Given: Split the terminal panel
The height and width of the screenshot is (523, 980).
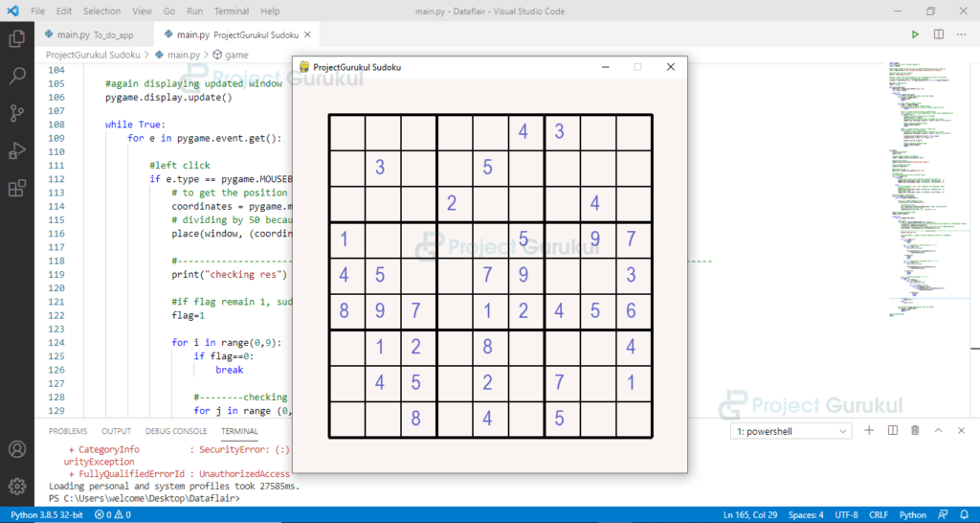Looking at the screenshot, I should pos(893,430).
